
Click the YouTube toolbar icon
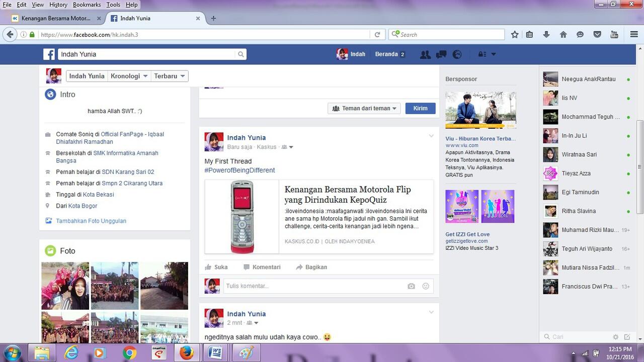tap(614, 35)
